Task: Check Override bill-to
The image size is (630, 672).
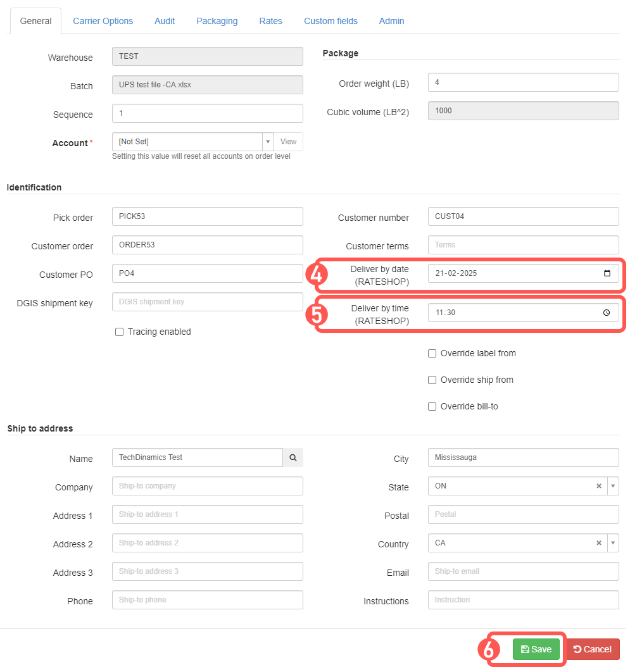Action: point(432,407)
